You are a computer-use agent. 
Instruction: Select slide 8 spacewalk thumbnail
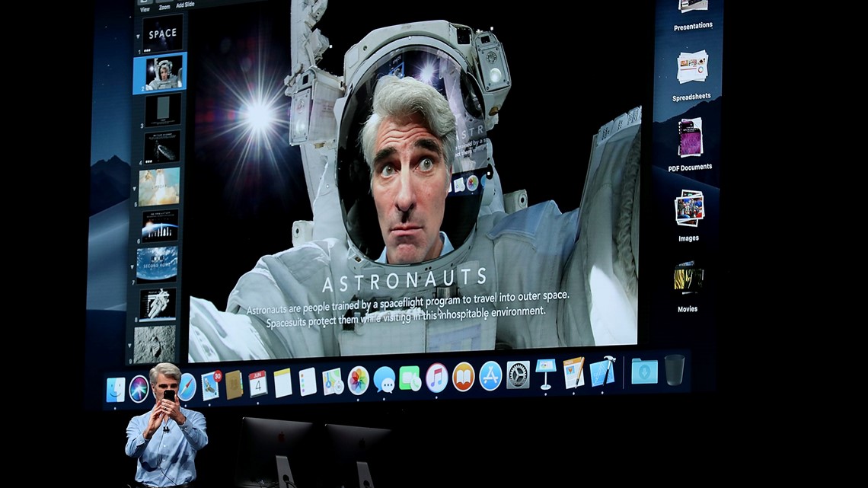click(157, 304)
